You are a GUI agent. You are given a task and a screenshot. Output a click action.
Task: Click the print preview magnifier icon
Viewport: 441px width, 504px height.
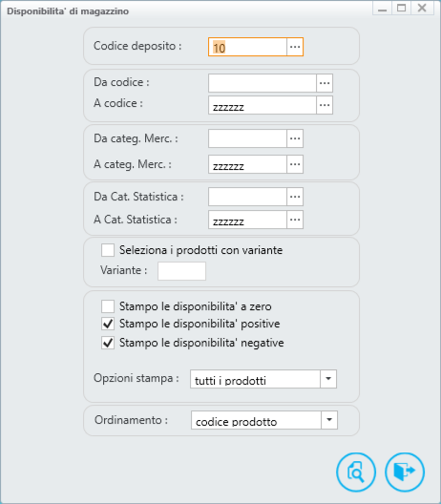click(356, 472)
